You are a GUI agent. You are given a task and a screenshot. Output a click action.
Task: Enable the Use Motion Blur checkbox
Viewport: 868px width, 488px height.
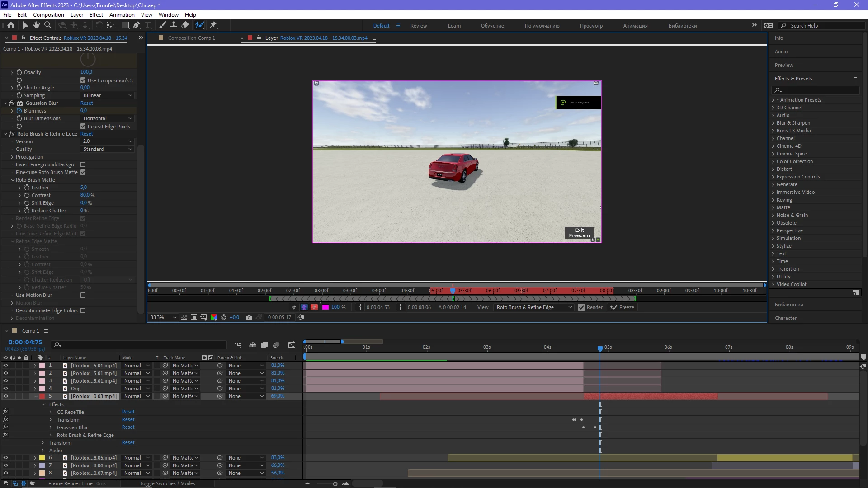coord(83,296)
